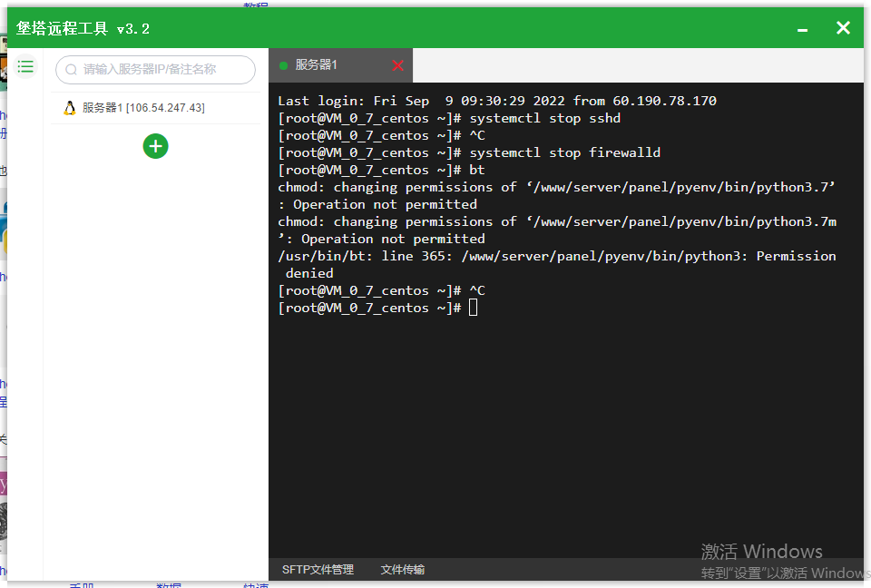Switch to the 服务器1 terminal tab
The image size is (871, 588).
[x=340, y=65]
